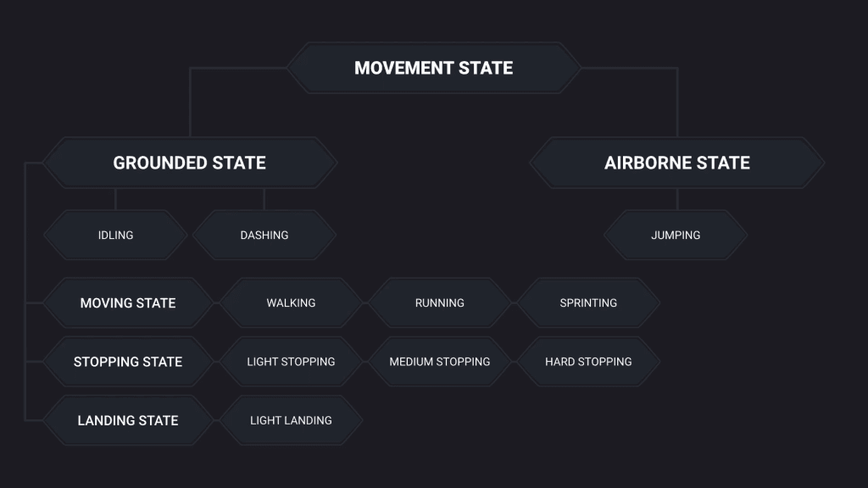The height and width of the screenshot is (488, 868).
Task: Click the WALKING state box
Action: click(x=291, y=302)
